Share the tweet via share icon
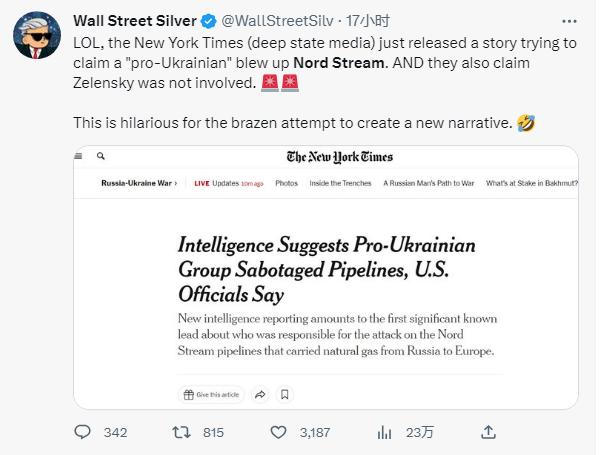Viewport: 600px width, 455px height. (488, 432)
